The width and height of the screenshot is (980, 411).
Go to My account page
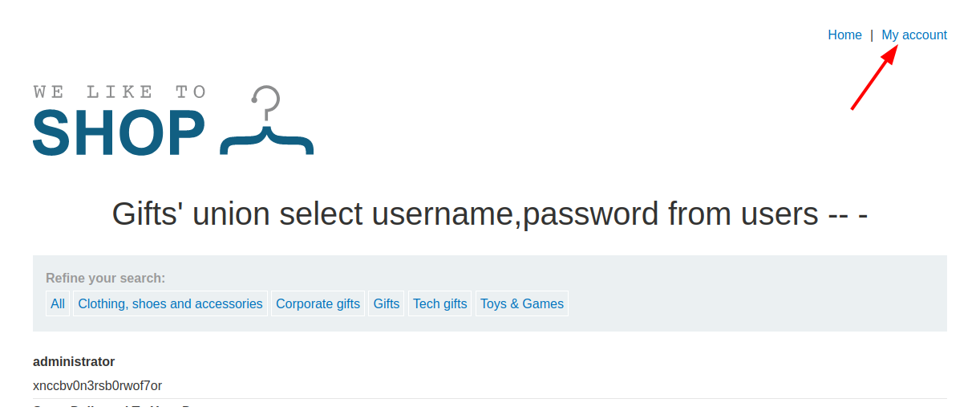click(x=914, y=35)
